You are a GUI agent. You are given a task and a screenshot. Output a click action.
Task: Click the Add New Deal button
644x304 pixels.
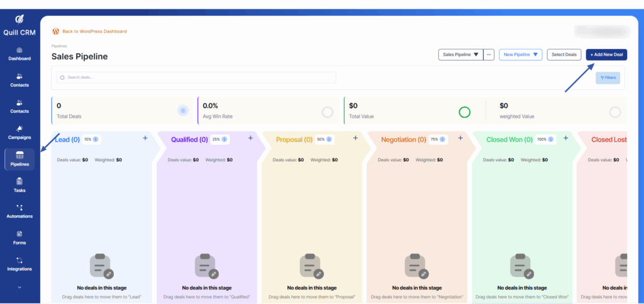606,55
